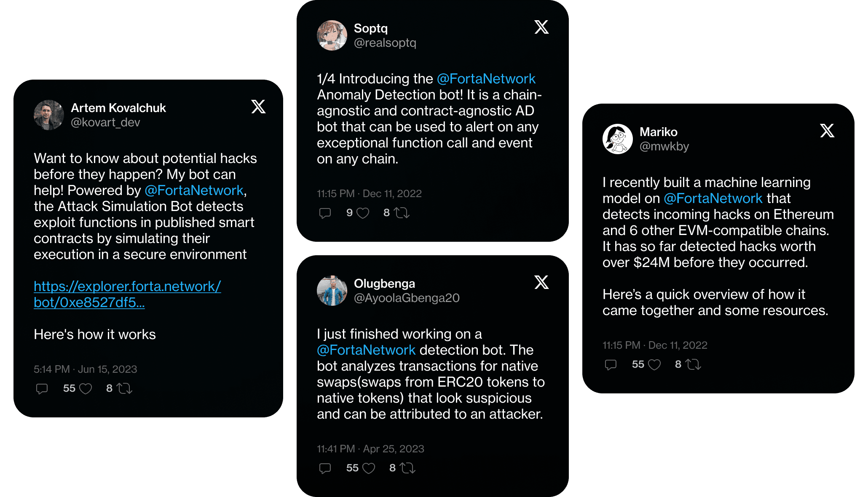The height and width of the screenshot is (497, 868).
Task: Click the X logo on Olugbenga's tweet
Action: 541,282
